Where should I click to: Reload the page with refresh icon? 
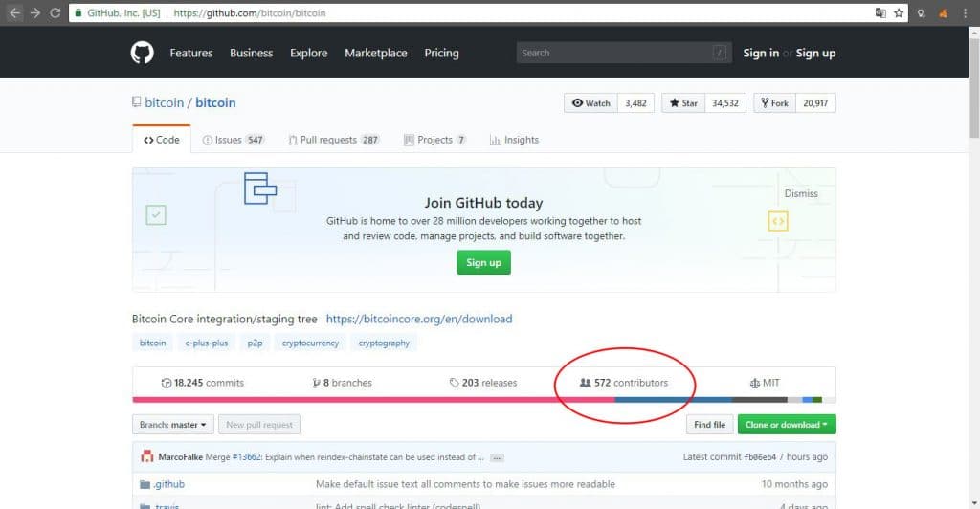coord(55,12)
